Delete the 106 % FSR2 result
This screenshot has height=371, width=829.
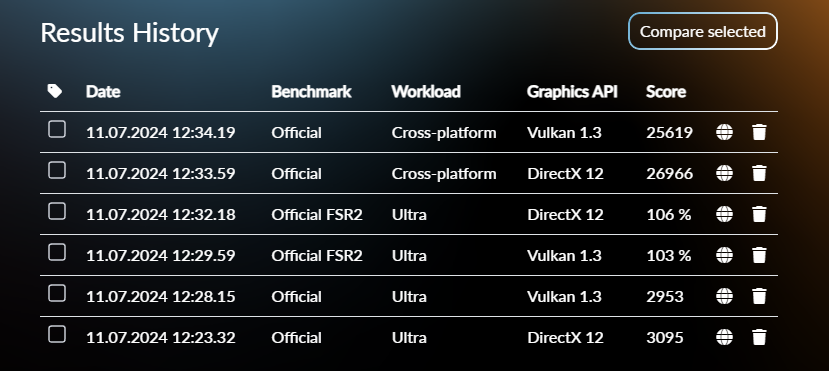[x=759, y=214]
